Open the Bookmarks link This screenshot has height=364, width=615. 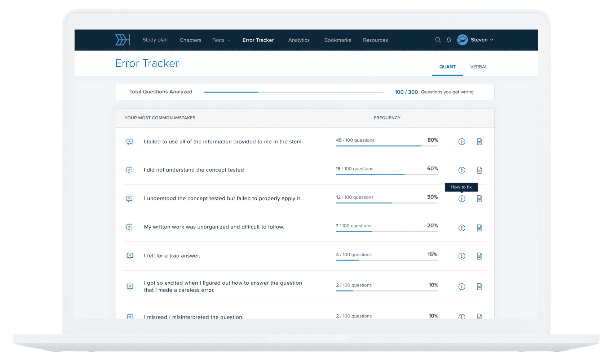337,40
